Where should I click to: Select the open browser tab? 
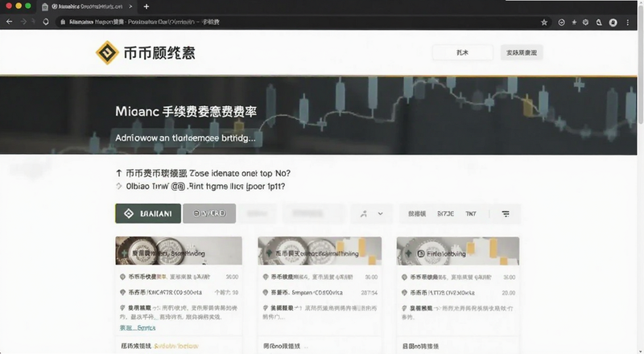pyautogui.click(x=88, y=6)
